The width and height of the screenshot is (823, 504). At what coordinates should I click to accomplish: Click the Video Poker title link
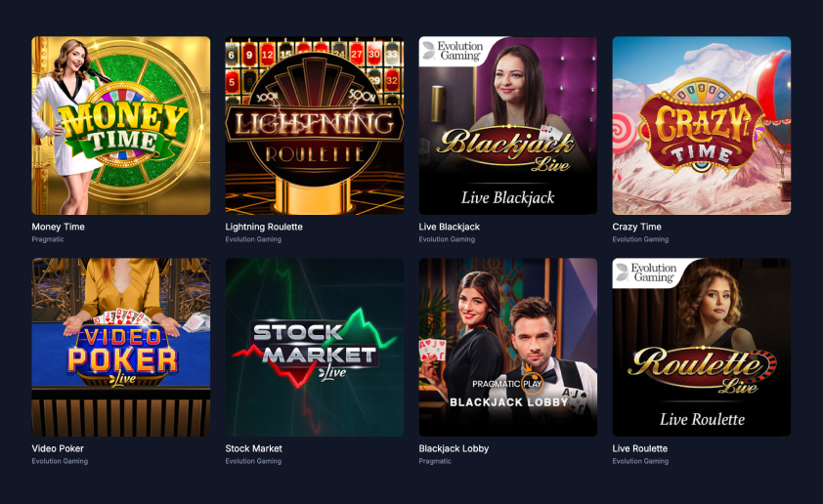point(58,448)
